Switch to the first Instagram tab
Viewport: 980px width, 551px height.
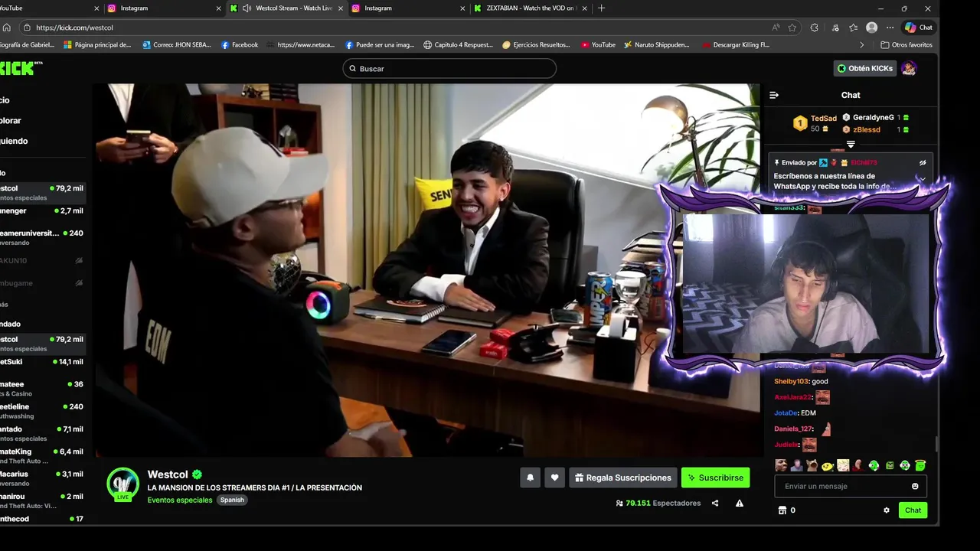click(163, 8)
